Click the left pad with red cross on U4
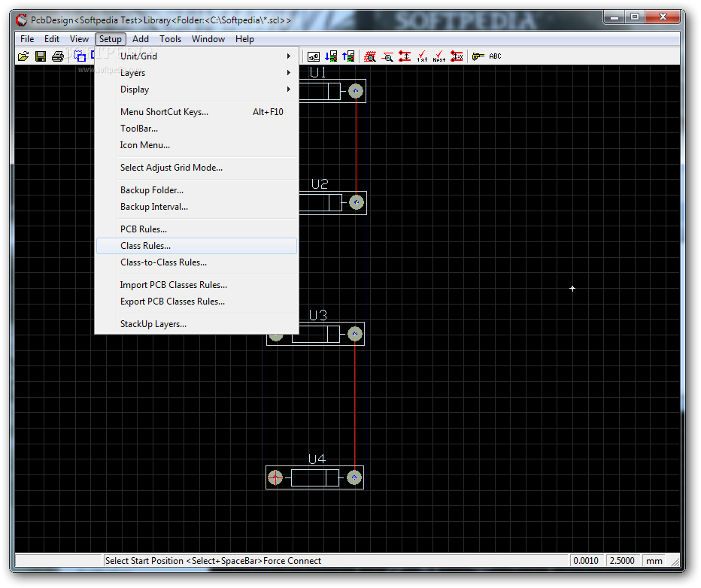 [275, 477]
